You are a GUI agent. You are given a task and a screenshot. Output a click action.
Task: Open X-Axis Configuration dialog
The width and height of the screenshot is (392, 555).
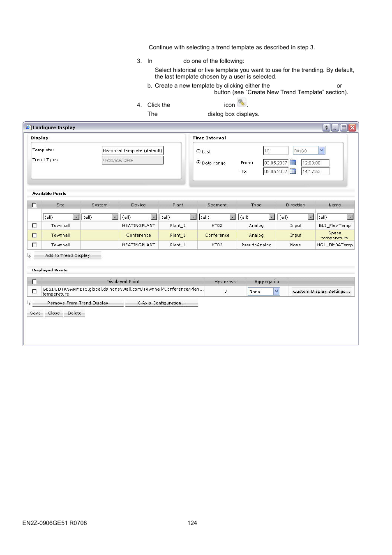[x=161, y=303]
